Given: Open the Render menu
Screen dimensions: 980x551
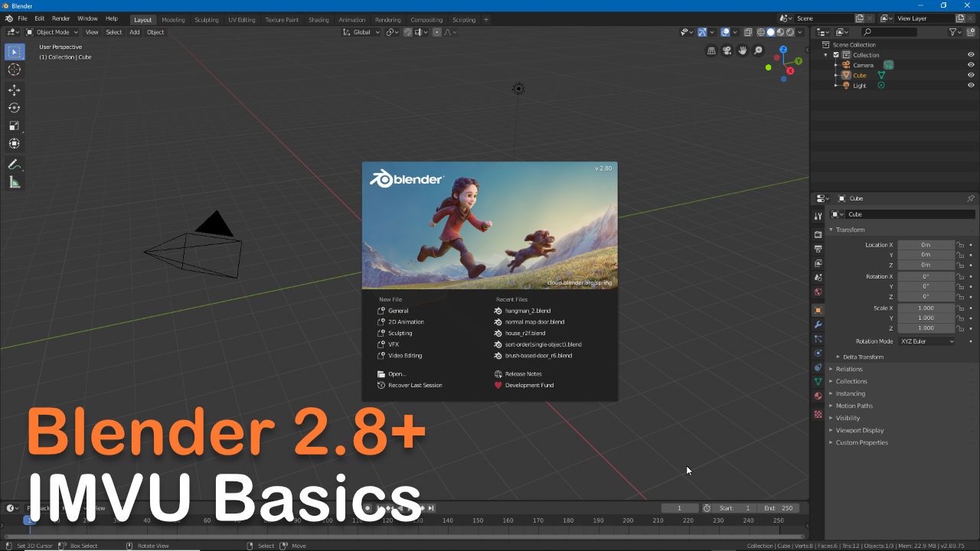Looking at the screenshot, I should [x=61, y=18].
